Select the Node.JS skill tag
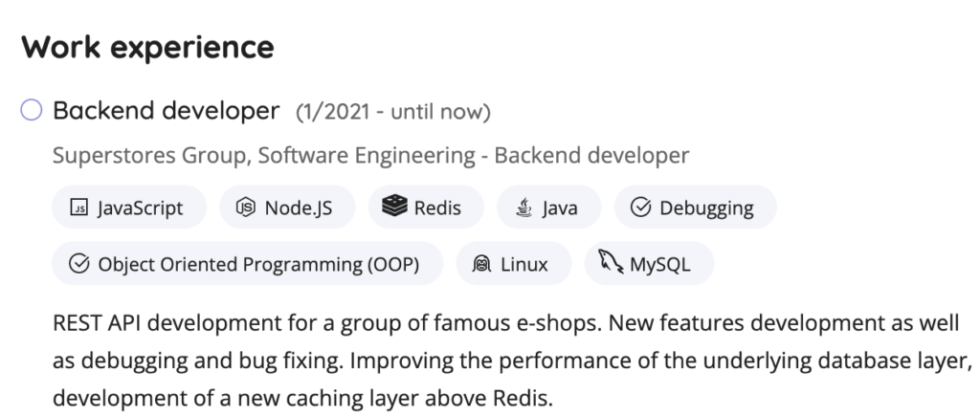 pyautogui.click(x=287, y=208)
